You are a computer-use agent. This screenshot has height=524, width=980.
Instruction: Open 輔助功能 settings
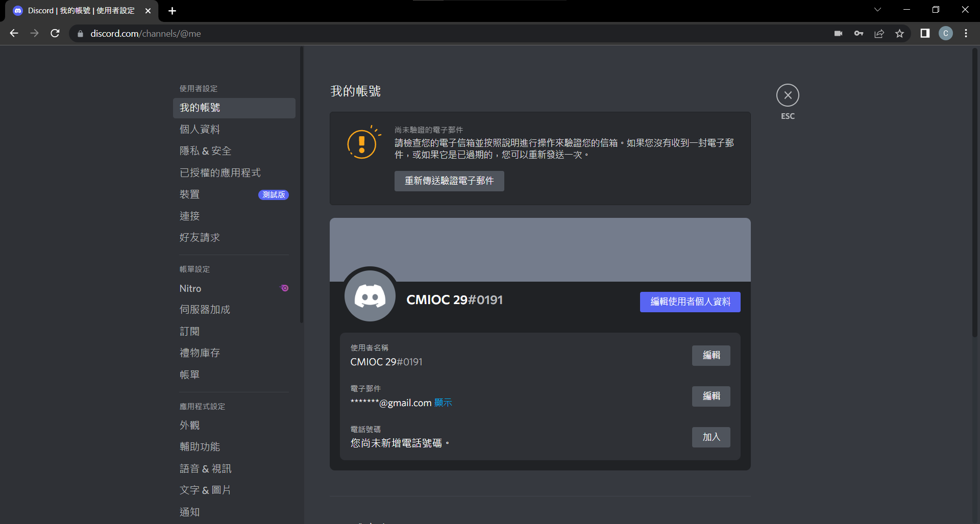[x=234, y=447]
